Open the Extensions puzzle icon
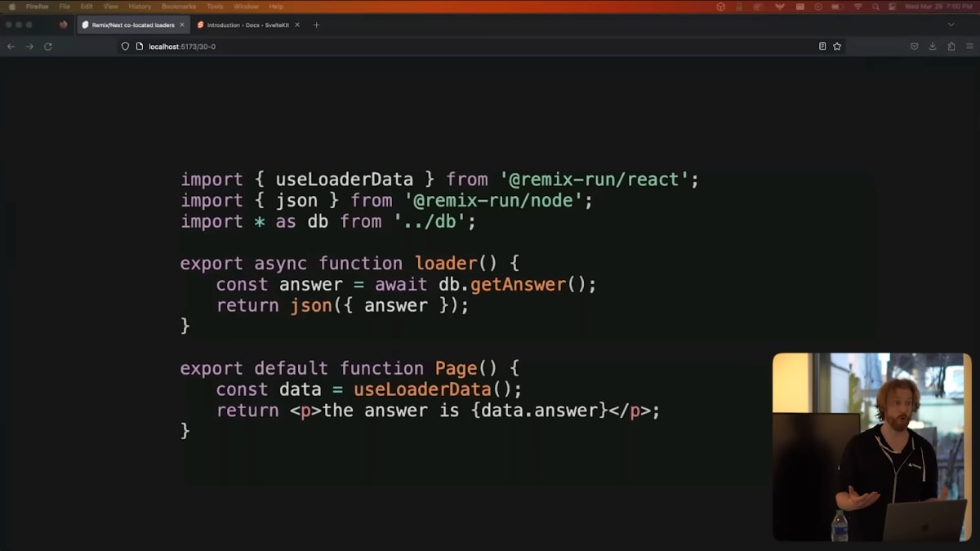Viewport: 980px width, 551px height. pos(951,47)
